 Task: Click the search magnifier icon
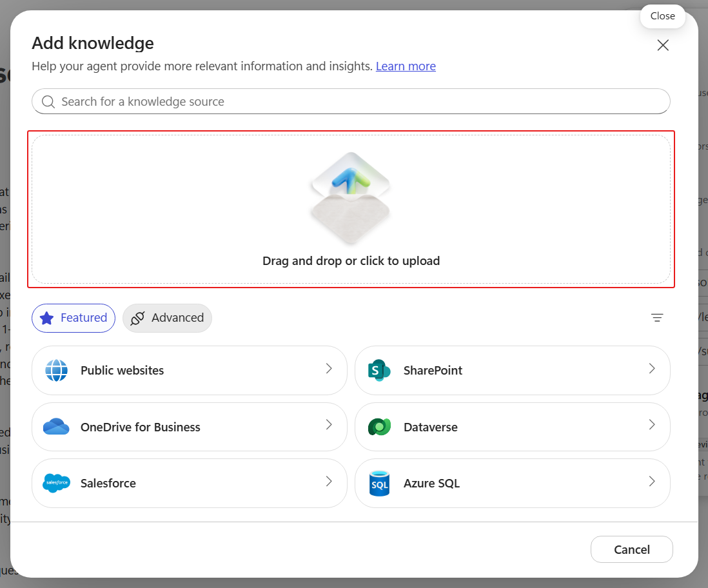tap(48, 102)
